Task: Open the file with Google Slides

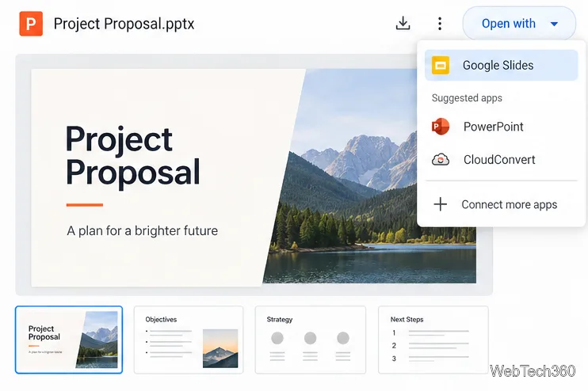Action: click(x=501, y=65)
